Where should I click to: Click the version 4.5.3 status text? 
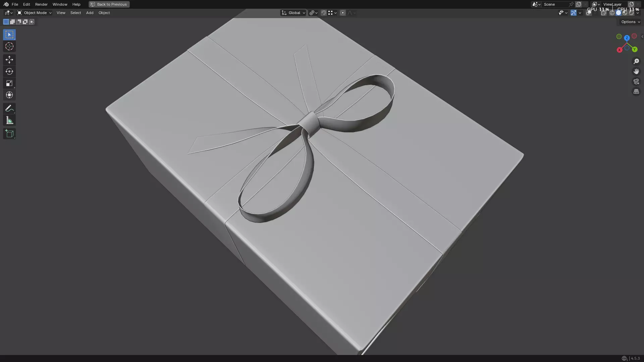(x=635, y=358)
